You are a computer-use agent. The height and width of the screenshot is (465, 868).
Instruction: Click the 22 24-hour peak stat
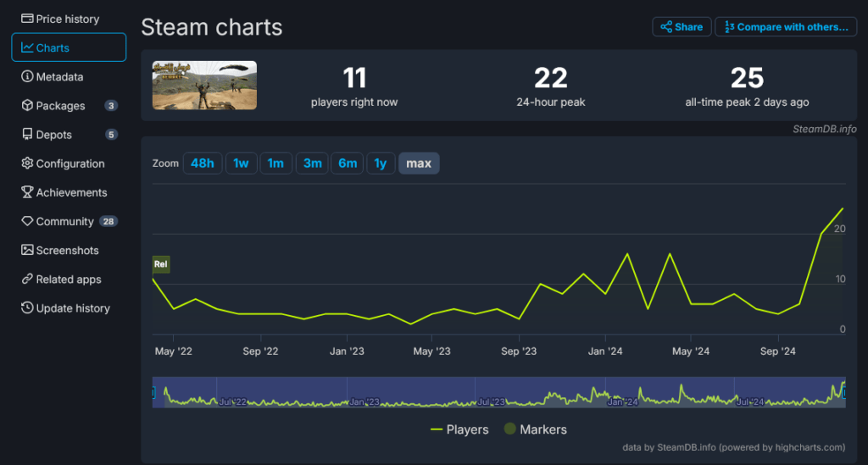tap(551, 86)
